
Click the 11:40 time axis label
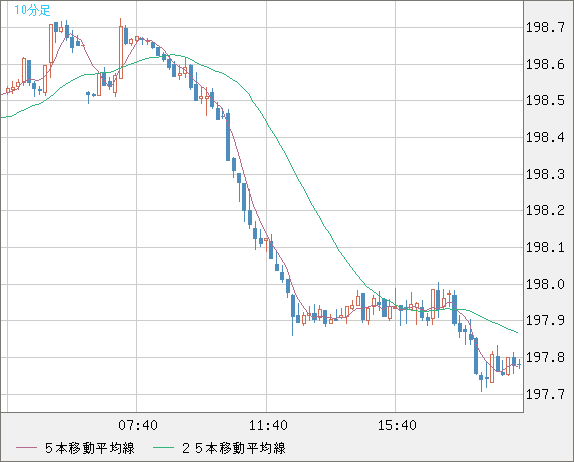point(268,425)
